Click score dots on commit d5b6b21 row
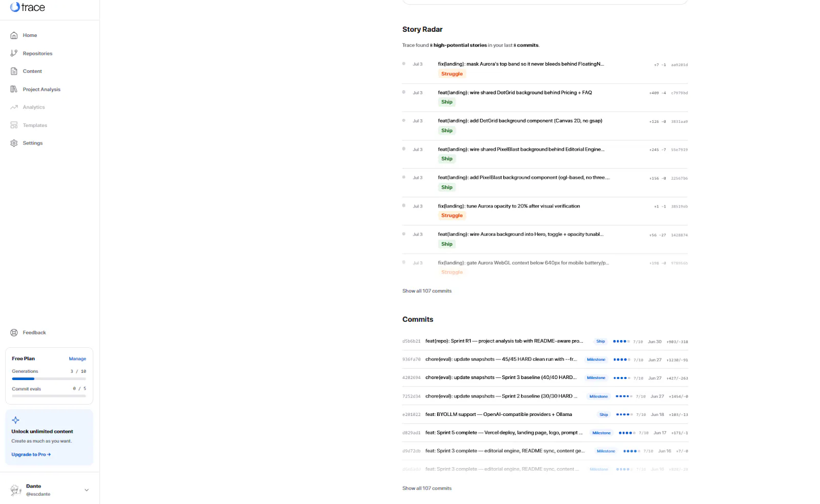Image resolution: width=820 pixels, height=504 pixels. tap(621, 341)
